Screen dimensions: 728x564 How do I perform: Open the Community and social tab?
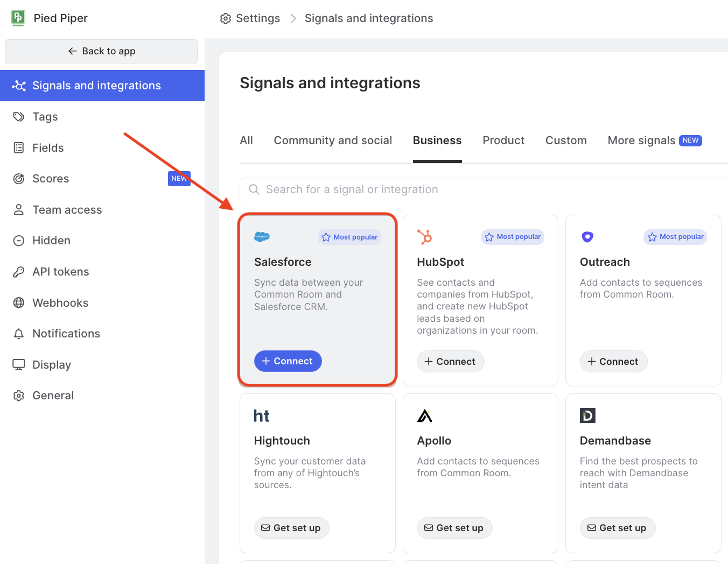point(333,140)
